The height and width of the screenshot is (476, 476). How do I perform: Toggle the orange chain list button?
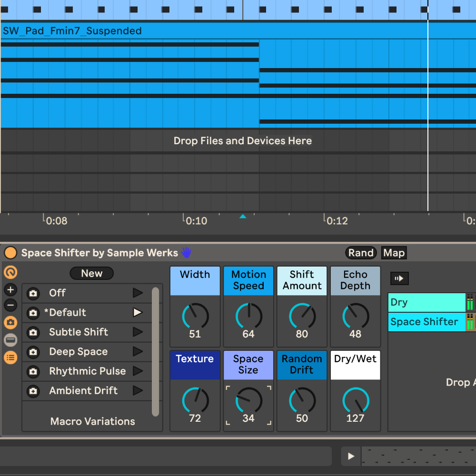[10, 357]
